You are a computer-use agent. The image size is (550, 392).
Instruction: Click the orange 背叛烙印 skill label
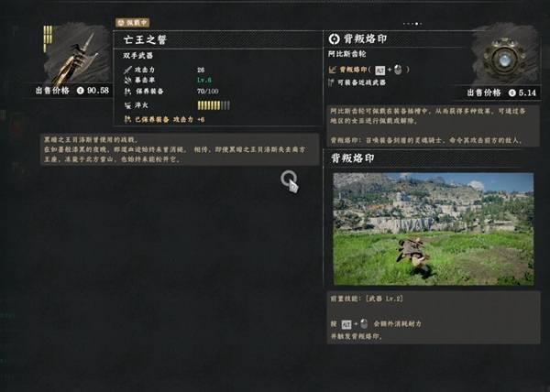click(353, 70)
